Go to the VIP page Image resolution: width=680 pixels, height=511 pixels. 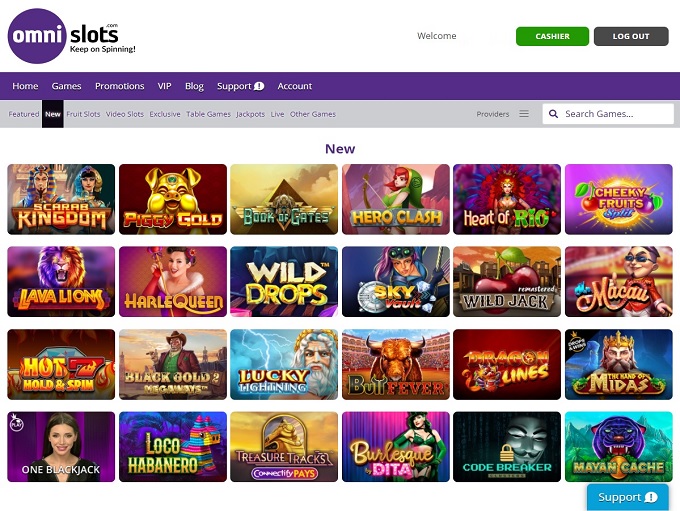coord(164,86)
